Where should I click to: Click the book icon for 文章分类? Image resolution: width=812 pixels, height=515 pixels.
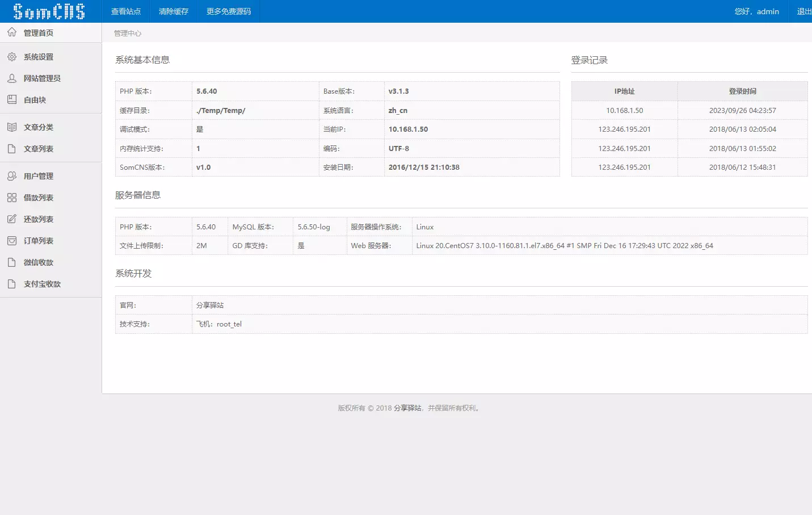point(12,127)
